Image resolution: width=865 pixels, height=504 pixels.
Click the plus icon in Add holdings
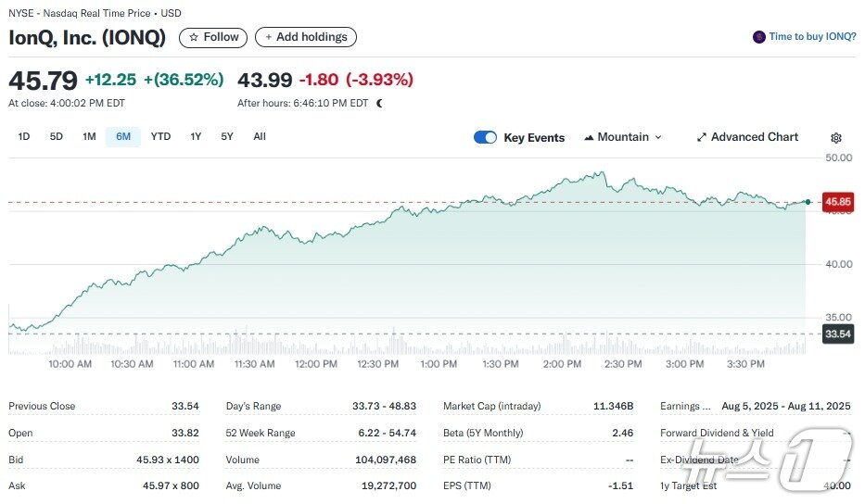pyautogui.click(x=269, y=37)
